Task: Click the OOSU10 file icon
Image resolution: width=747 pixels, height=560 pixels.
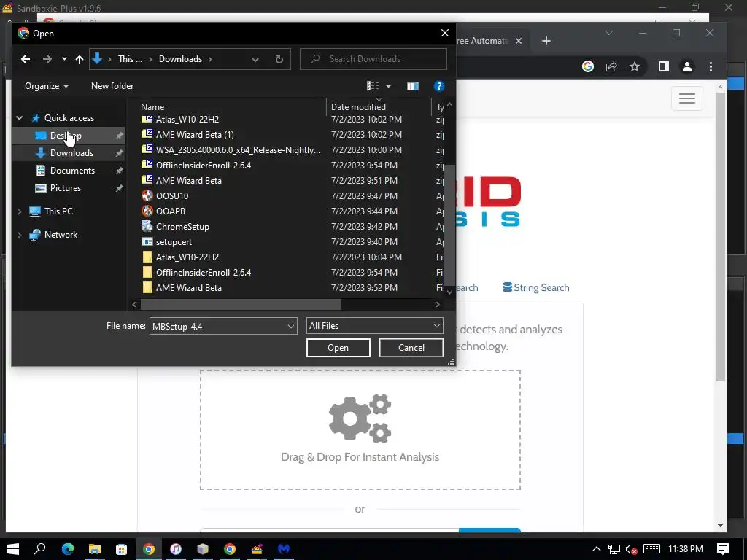Action: coord(147,195)
